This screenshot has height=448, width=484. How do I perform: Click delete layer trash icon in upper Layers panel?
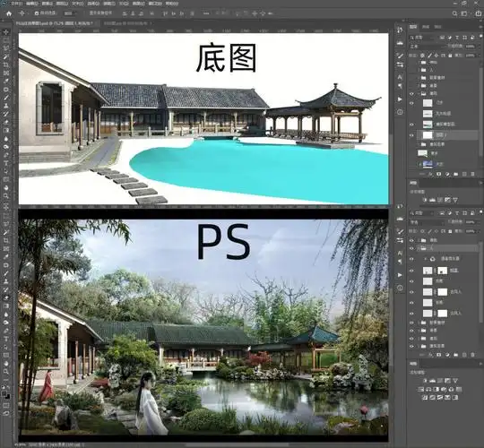click(x=472, y=175)
